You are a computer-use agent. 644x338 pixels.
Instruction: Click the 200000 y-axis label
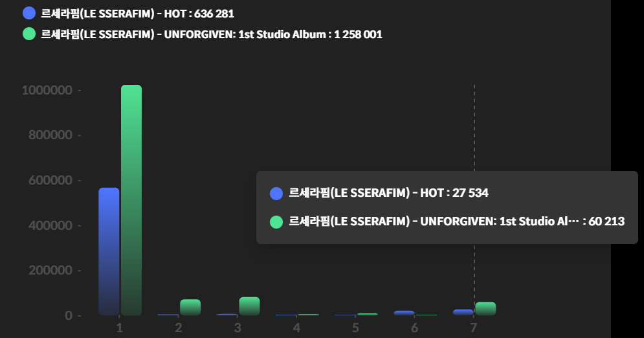coord(50,270)
